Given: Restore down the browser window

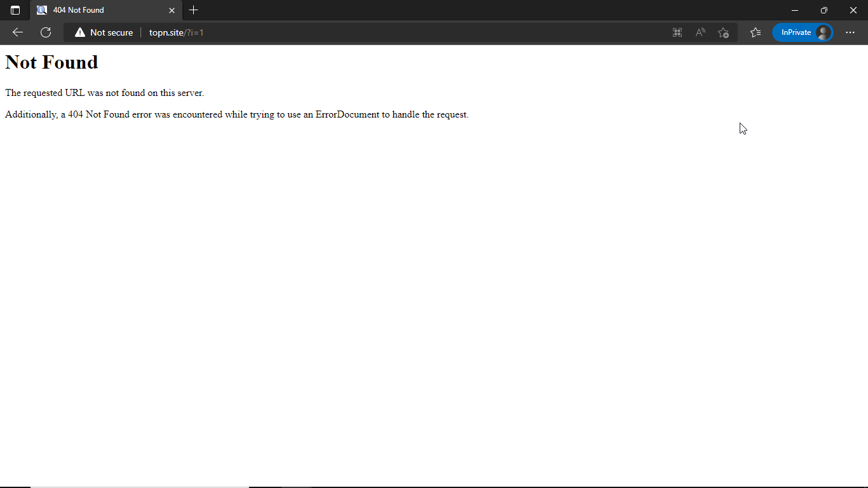Looking at the screenshot, I should (824, 10).
